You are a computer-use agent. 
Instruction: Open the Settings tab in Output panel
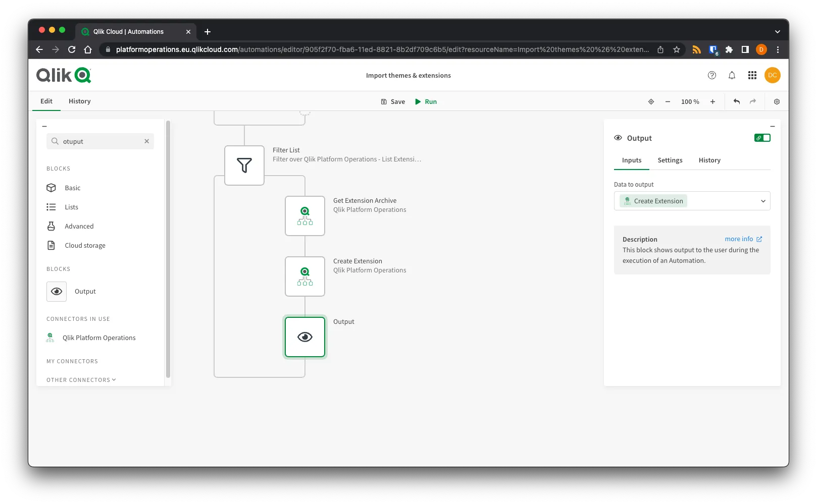click(x=670, y=160)
